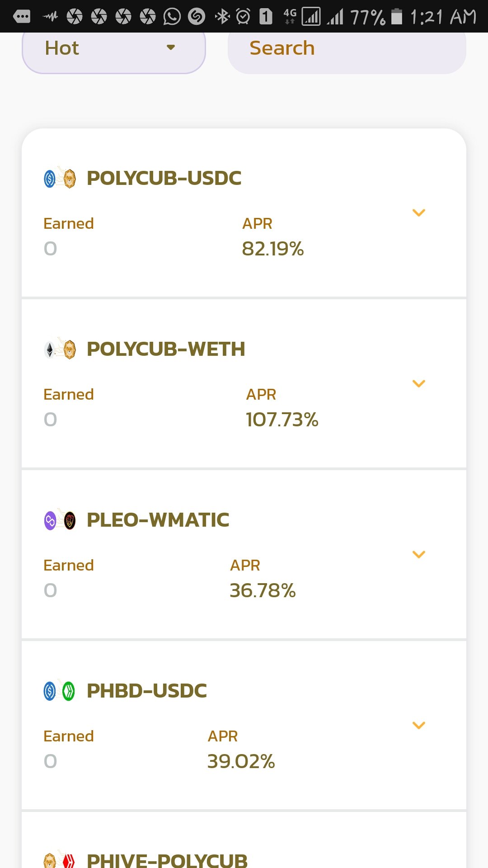The width and height of the screenshot is (488, 868).
Task: Tap the POLYCUB-WETH token pair icon
Action: point(60,349)
